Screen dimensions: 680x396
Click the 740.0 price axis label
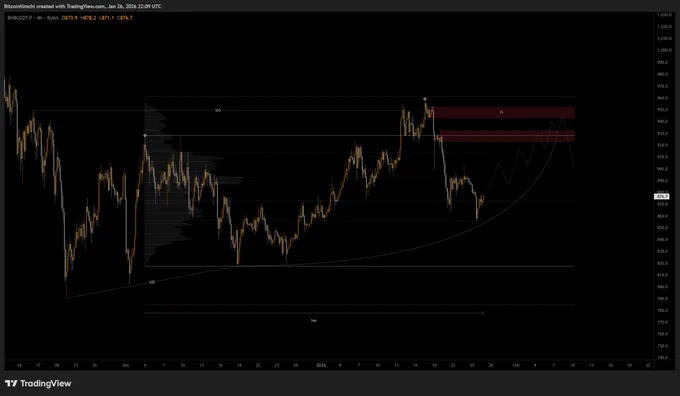(x=663, y=358)
